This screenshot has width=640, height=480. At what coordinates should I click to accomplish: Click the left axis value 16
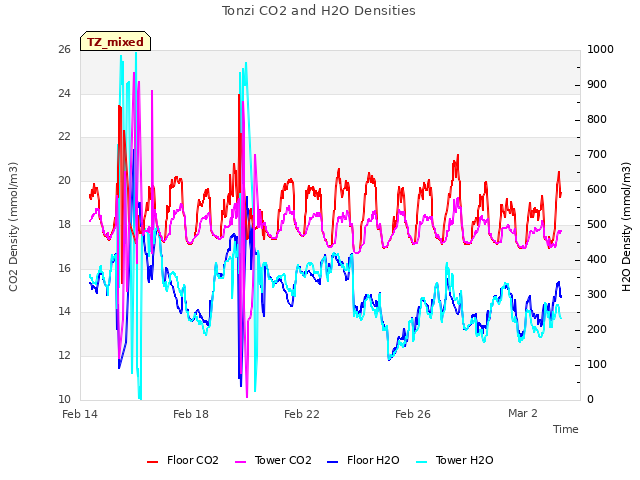click(x=64, y=268)
